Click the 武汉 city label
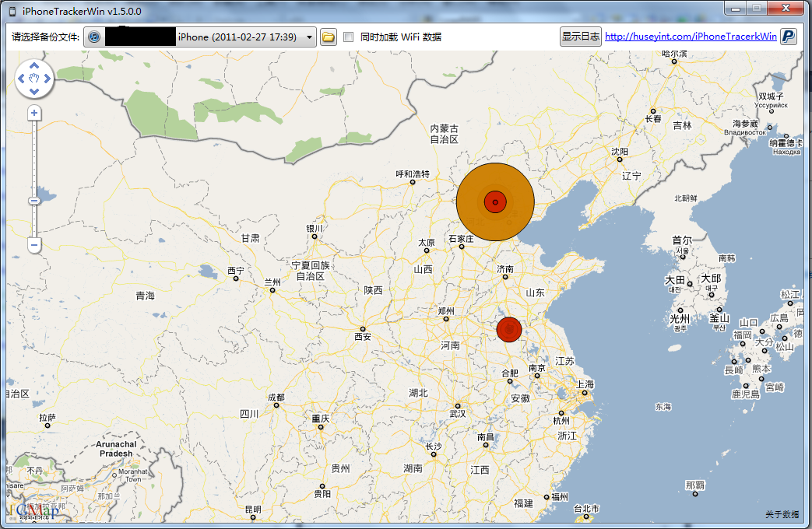The height and width of the screenshot is (529, 812). (x=458, y=414)
